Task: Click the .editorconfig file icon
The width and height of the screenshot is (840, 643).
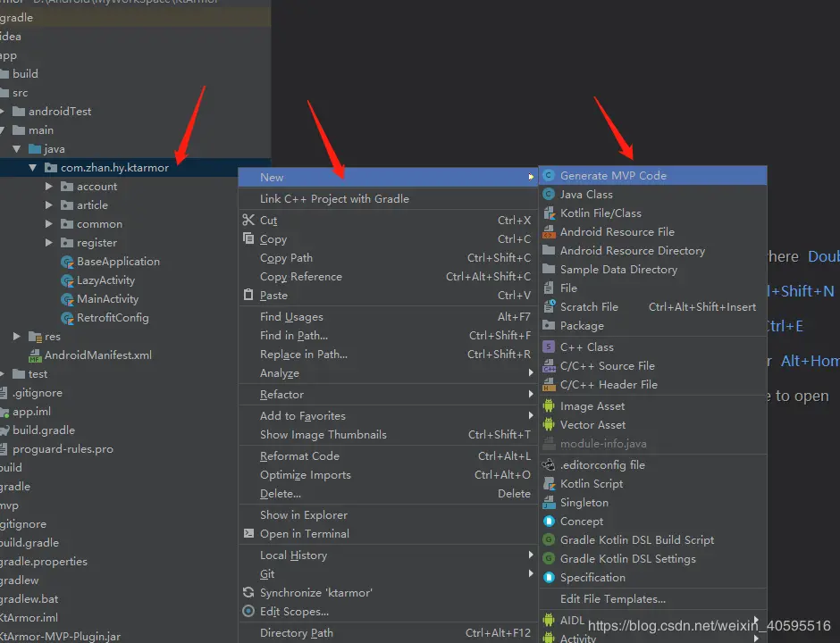Action: [549, 464]
